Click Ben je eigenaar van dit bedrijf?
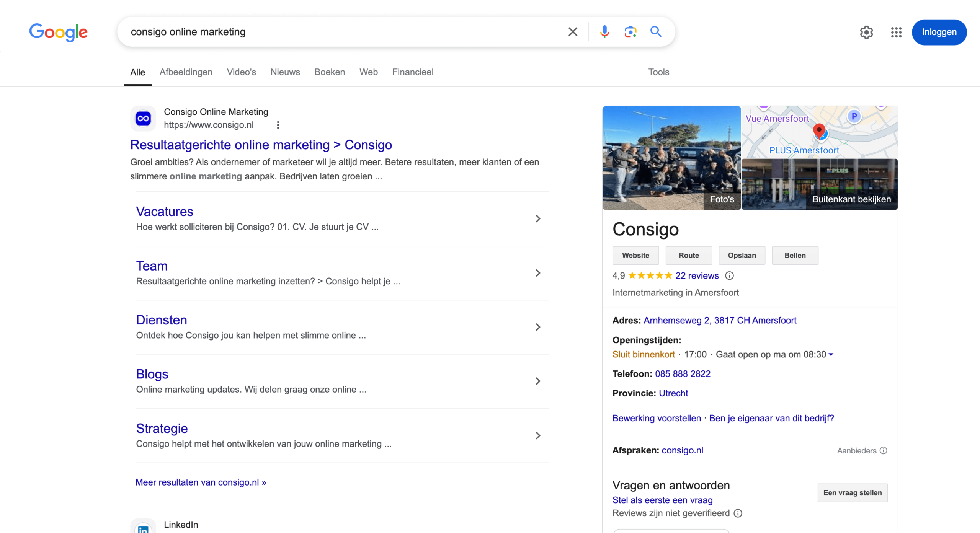Screen dimensions: 980x533 click(771, 418)
